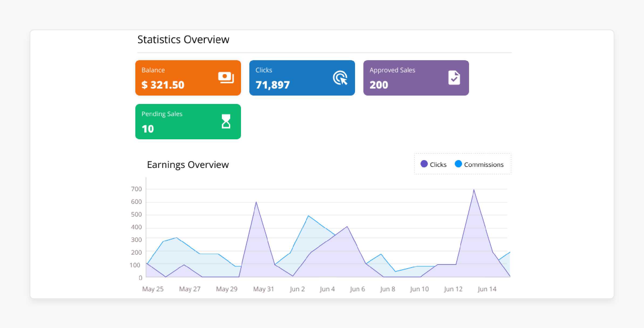
Task: Click the Pending Sales value 10
Action: click(x=148, y=129)
